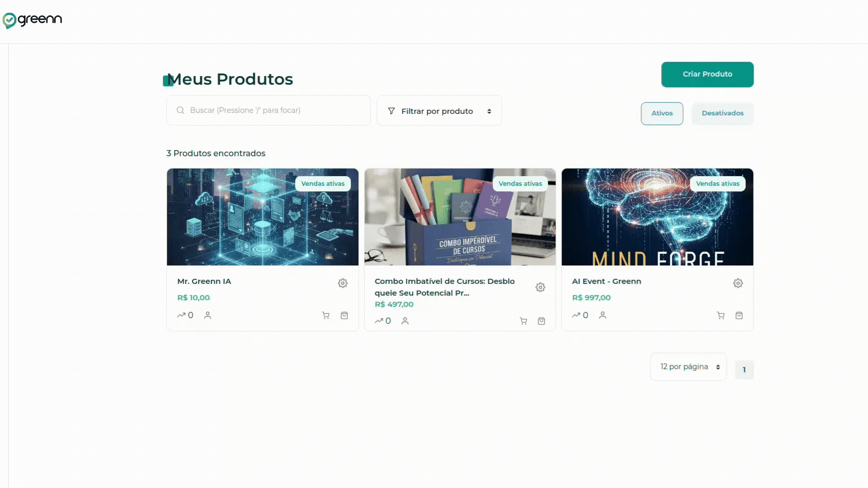The image size is (868, 488).
Task: Open the Mind Forge brain thumbnail
Action: [x=658, y=217]
